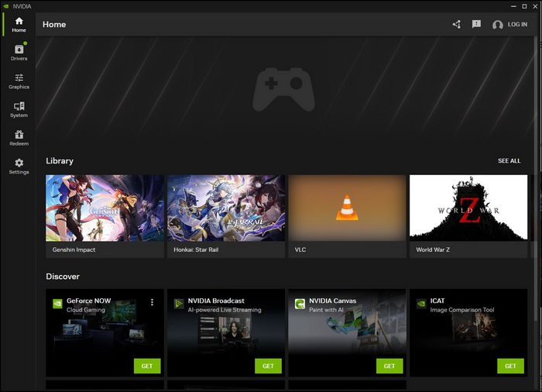The width and height of the screenshot is (542, 392).
Task: Maximize the NVIDIA window
Action: (x=524, y=6)
